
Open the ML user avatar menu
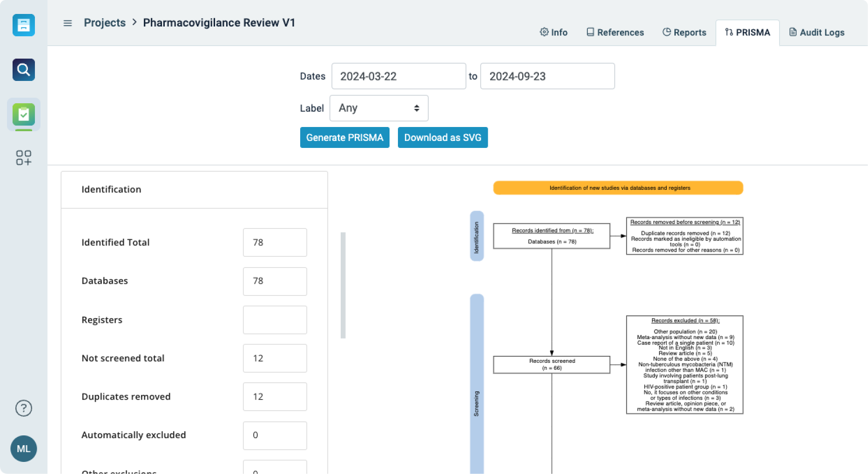point(24,448)
